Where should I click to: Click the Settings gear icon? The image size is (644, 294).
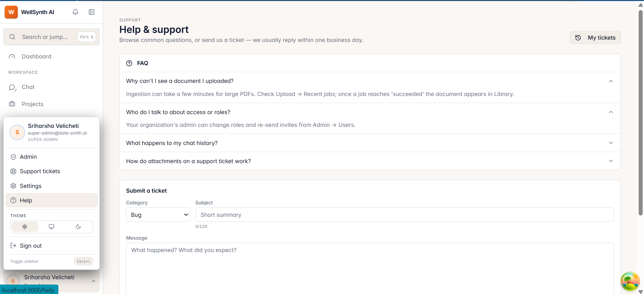(x=13, y=186)
